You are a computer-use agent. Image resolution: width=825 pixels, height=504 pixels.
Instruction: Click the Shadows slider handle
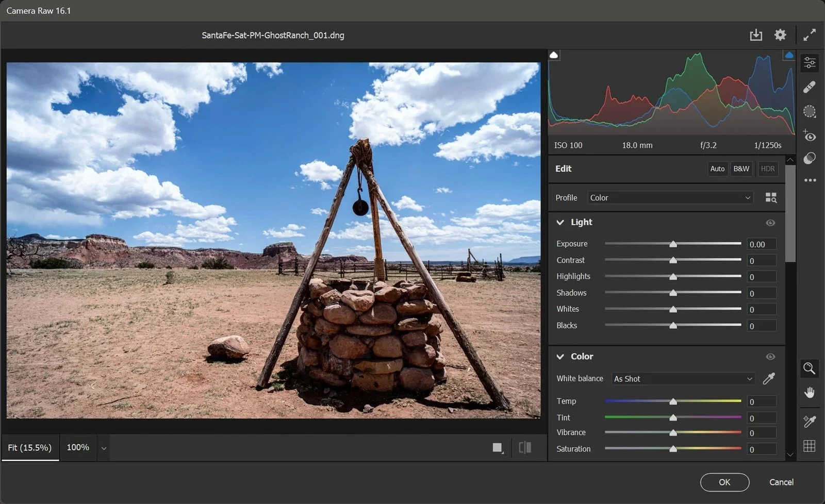pyautogui.click(x=673, y=293)
